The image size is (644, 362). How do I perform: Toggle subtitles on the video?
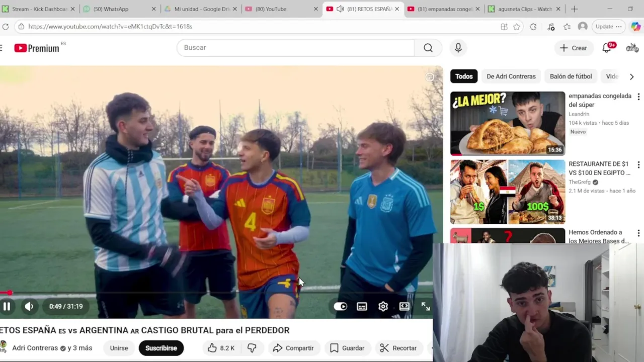pyautogui.click(x=362, y=306)
